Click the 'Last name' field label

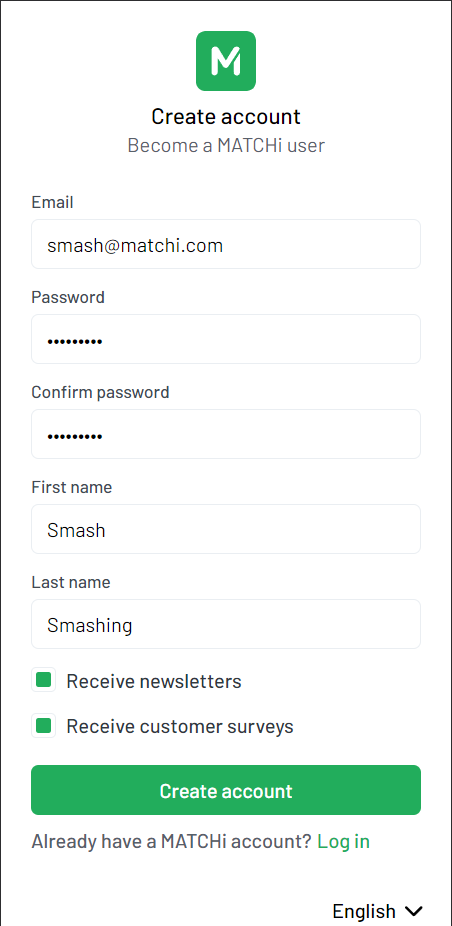[x=71, y=582]
